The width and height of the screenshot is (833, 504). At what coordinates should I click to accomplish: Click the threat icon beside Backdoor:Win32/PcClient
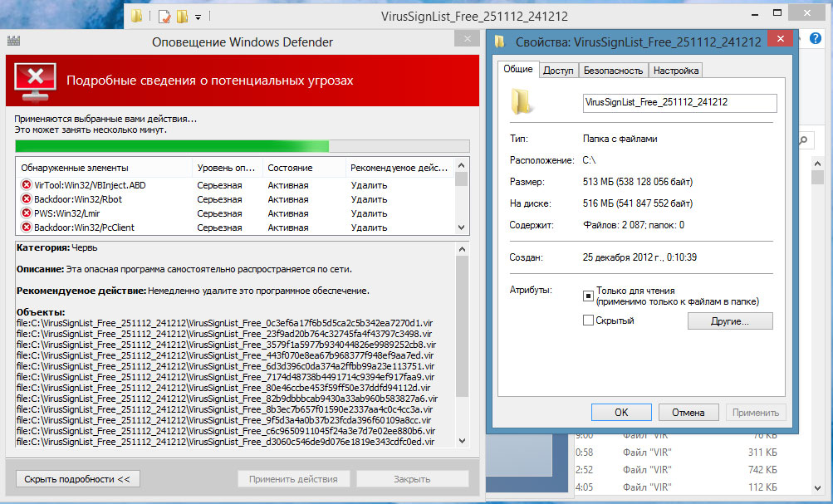coord(26,228)
